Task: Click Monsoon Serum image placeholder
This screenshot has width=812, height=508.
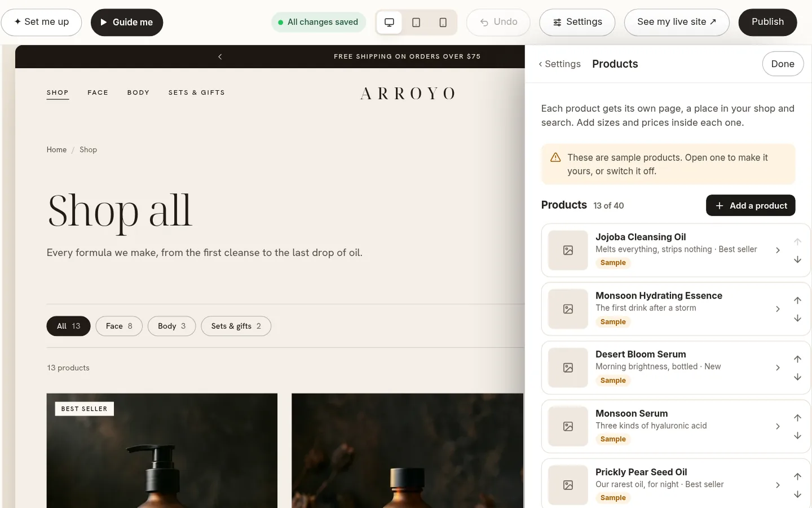Action: [568, 426]
